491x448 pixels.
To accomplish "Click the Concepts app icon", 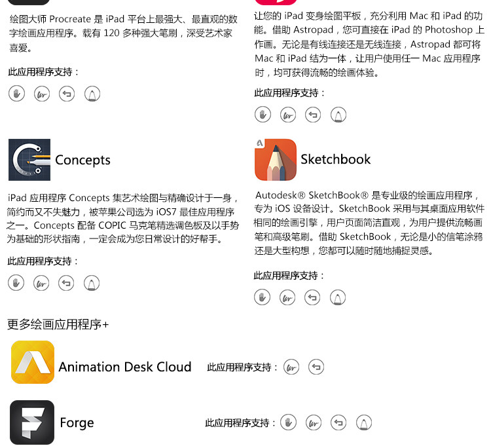I will click(x=29, y=160).
